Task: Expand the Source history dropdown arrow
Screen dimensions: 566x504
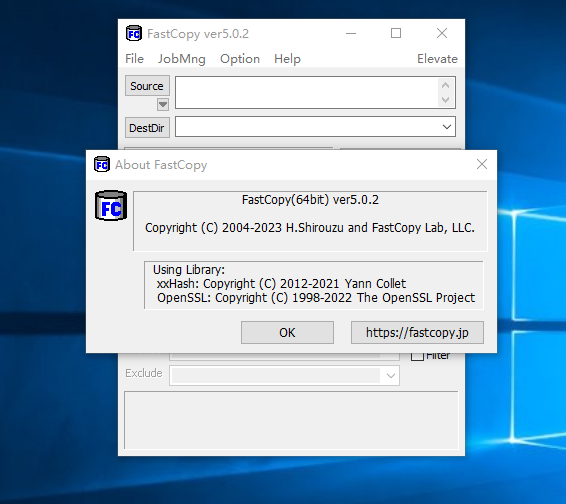Action: (x=163, y=105)
